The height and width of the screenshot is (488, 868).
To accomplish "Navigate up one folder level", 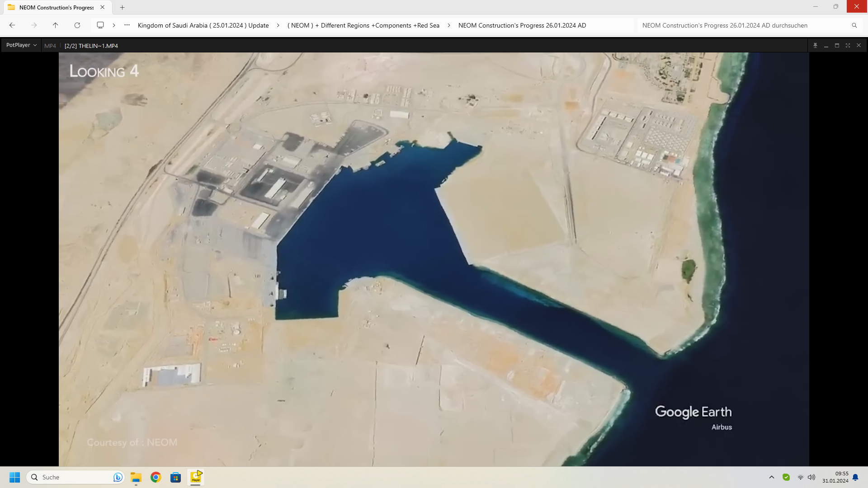I will tap(56, 25).
